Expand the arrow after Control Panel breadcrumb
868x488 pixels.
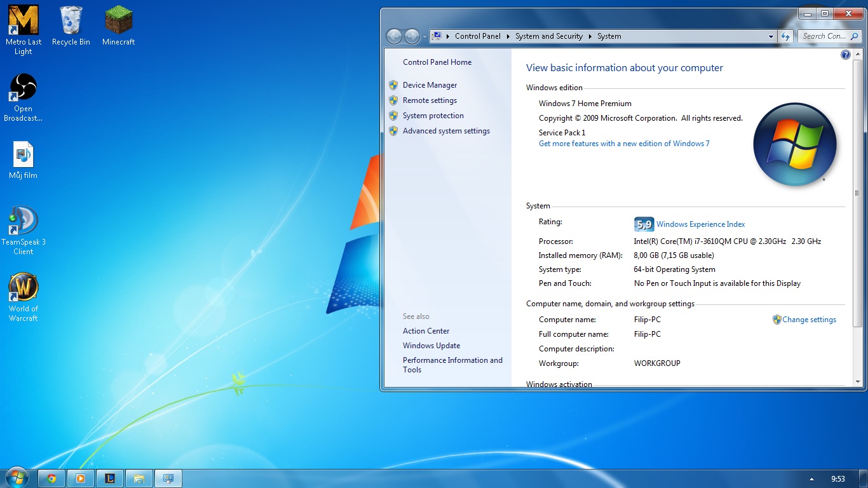[x=508, y=36]
